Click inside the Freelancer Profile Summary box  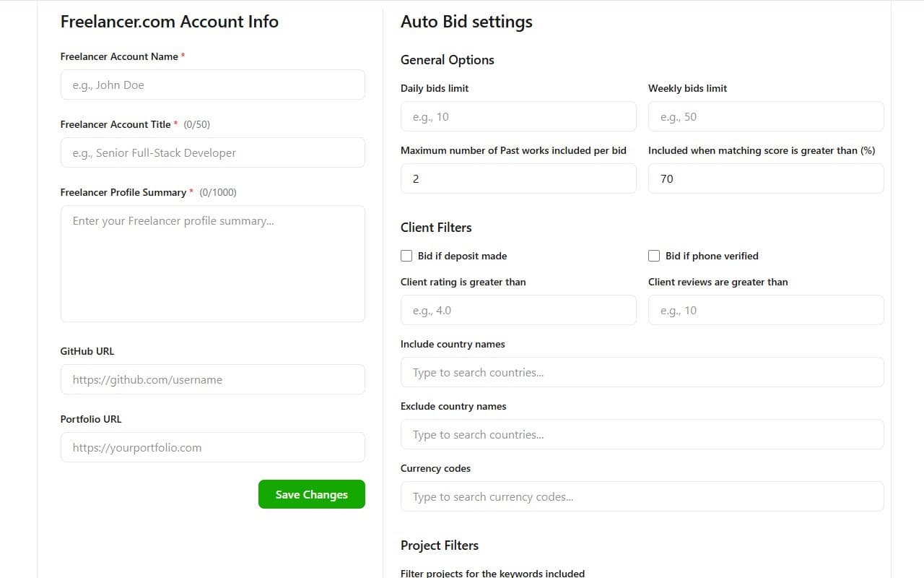[x=212, y=263]
